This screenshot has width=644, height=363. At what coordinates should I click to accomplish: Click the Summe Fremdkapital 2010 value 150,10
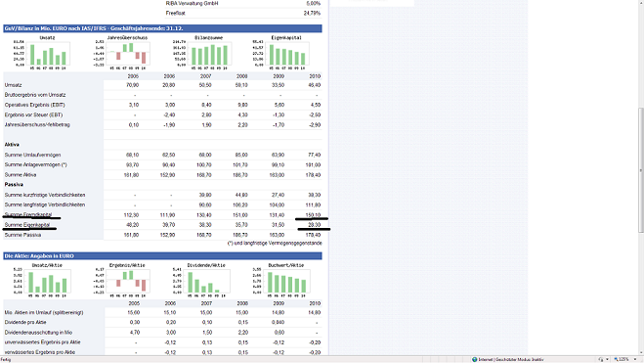coord(313,214)
